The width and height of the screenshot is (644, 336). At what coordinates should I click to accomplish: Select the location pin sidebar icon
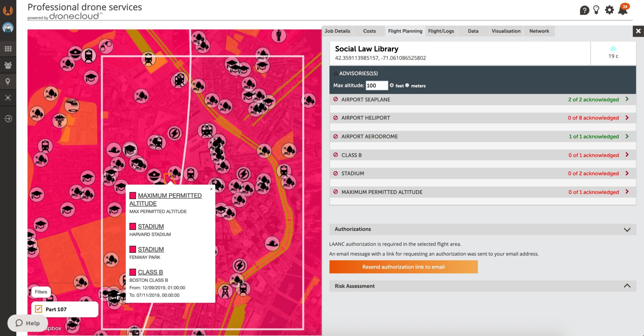pos(8,82)
